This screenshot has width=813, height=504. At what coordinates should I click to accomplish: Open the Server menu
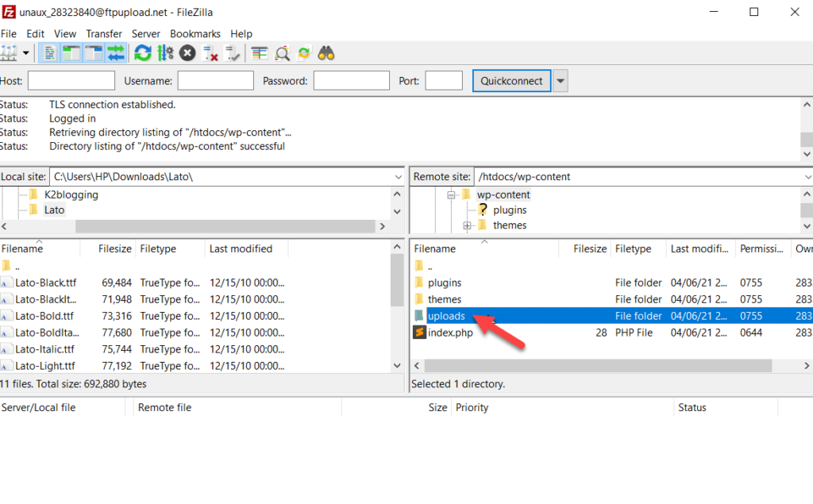146,33
